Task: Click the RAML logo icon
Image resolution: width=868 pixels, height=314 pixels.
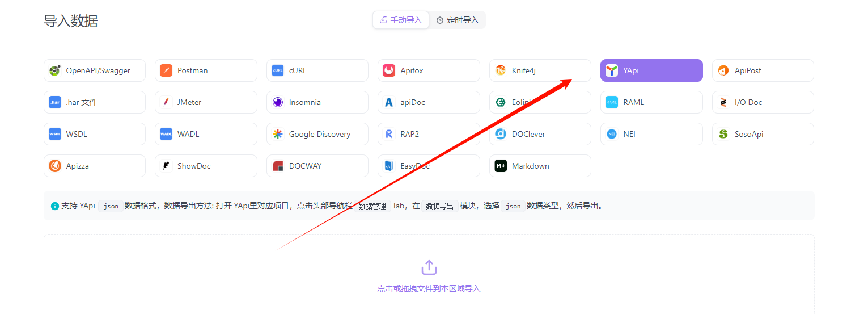Action: (x=612, y=102)
